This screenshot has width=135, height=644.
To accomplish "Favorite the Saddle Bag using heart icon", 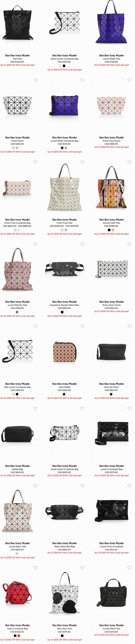I will (x=35, y=408).
